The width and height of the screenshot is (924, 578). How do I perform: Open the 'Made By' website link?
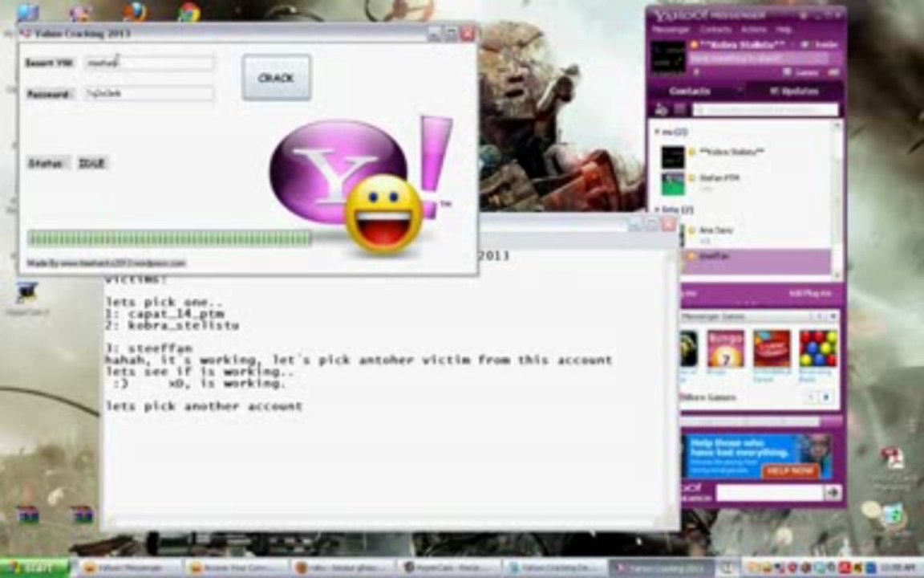click(x=106, y=263)
